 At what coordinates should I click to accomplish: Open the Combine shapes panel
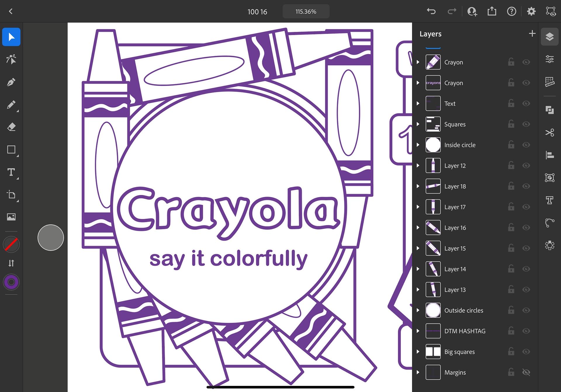coord(550,110)
